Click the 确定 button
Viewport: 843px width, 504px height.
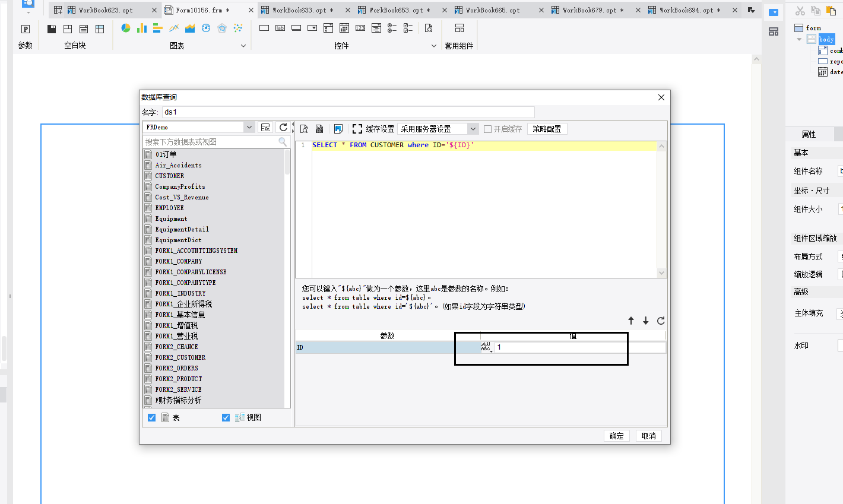pos(617,436)
